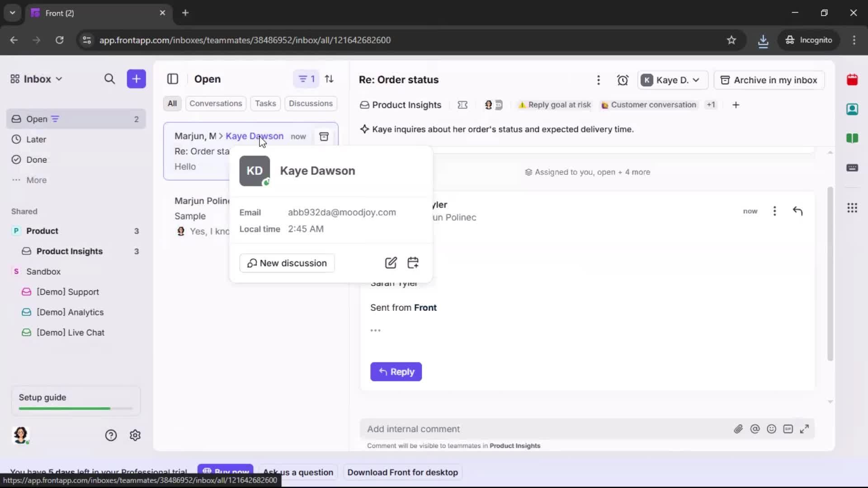Mention a teammate with the @ icon
868x488 pixels.
[755, 429]
